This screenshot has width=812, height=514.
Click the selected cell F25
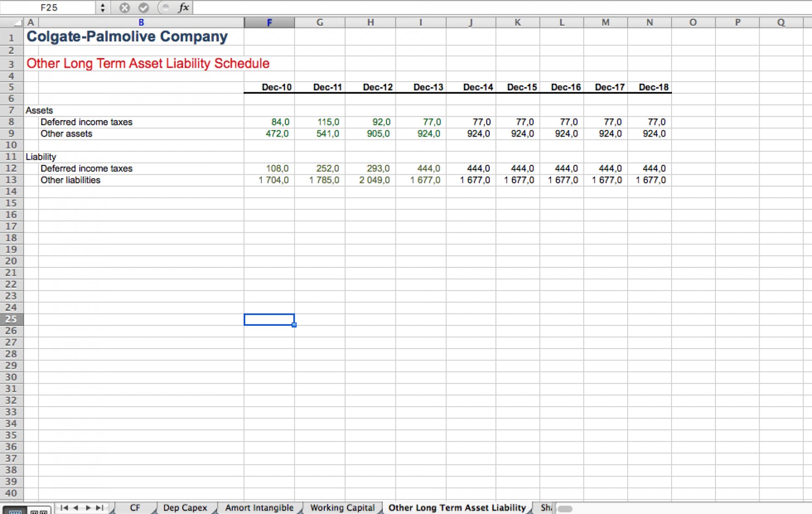pos(269,319)
